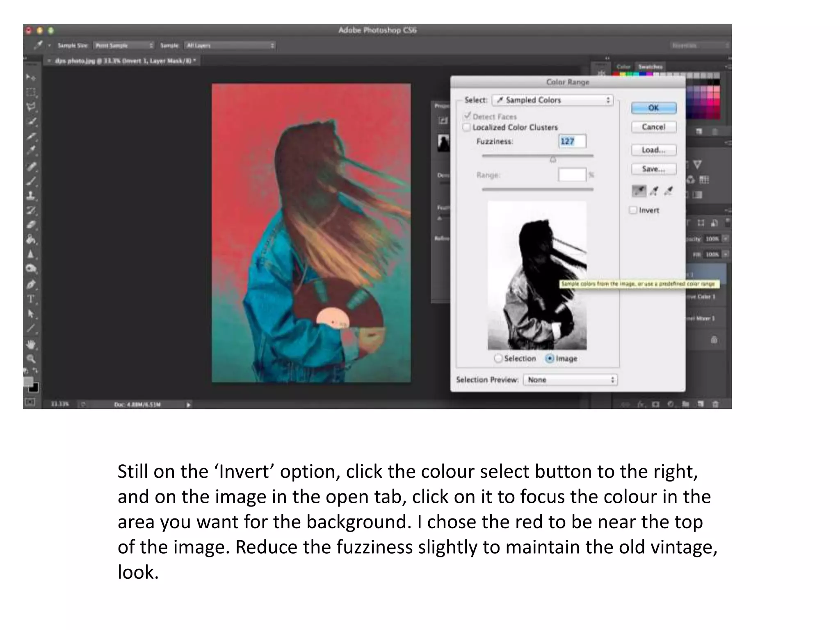
Task: Click the delete layer trash icon
Action: click(x=715, y=404)
